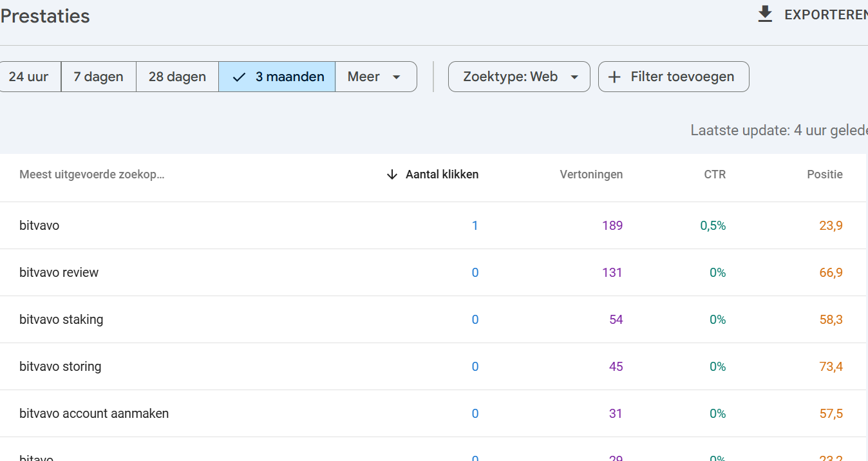Click the plus icon in Filter toevoegen
Image resolution: width=868 pixels, height=461 pixels.
(614, 77)
